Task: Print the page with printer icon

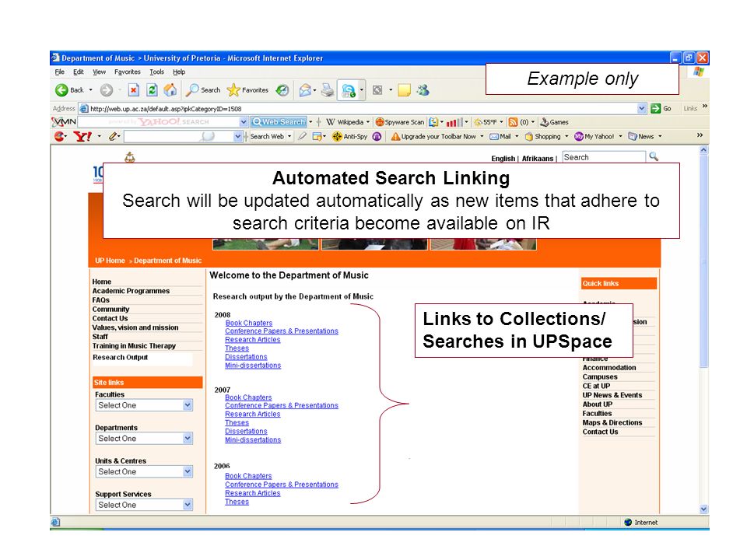Action: coord(328,90)
